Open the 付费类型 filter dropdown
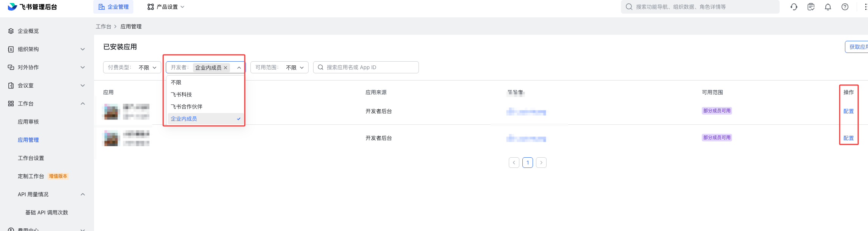Screen dimensions: 868x231 132,67
